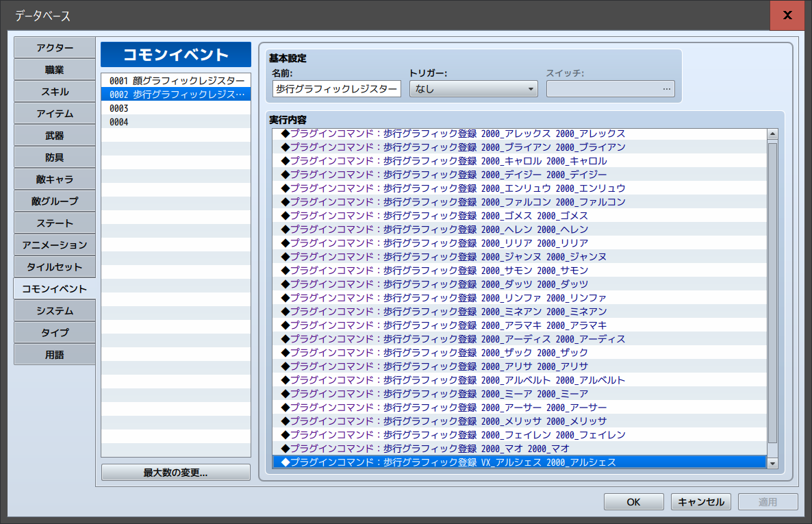
Task: Confirm with the OK button
Action: click(x=633, y=501)
